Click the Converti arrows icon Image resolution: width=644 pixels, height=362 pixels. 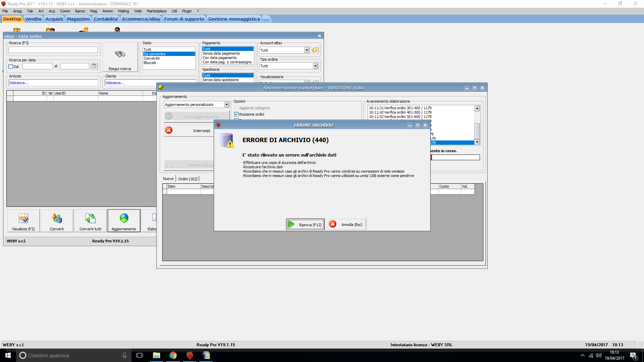pyautogui.click(x=57, y=219)
